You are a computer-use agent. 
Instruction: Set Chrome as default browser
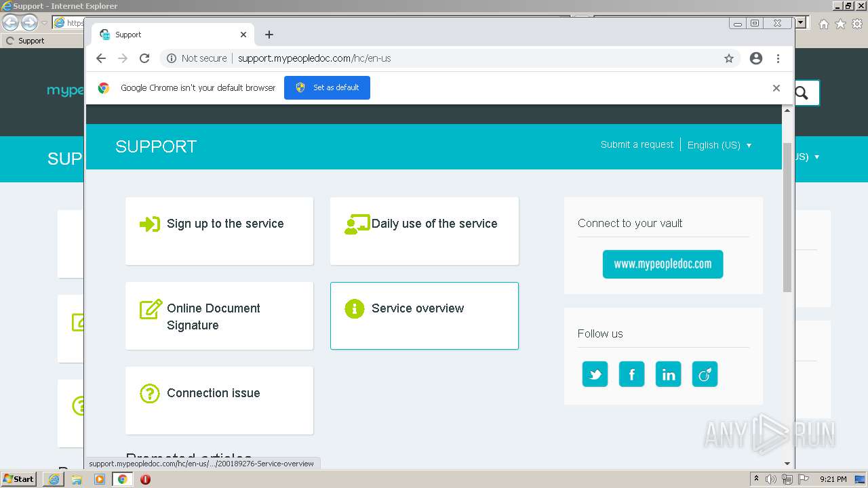click(x=327, y=87)
